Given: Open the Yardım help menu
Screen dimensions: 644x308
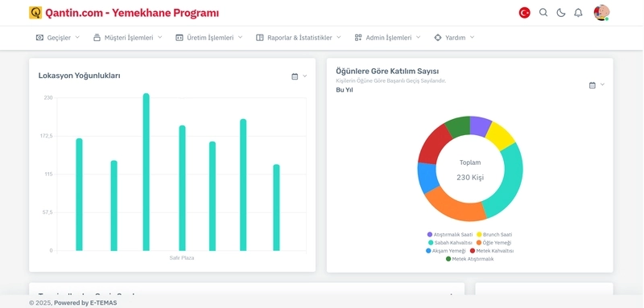Looking at the screenshot, I should pyautogui.click(x=454, y=38).
